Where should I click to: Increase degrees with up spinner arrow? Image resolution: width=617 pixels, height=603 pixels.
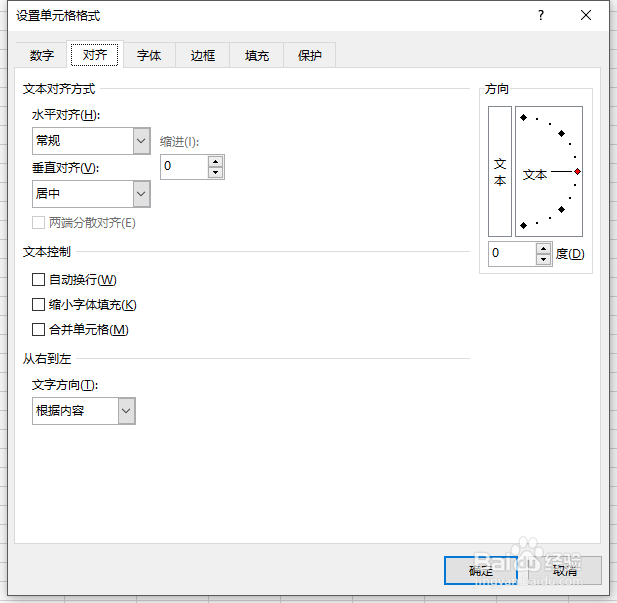[543, 248]
